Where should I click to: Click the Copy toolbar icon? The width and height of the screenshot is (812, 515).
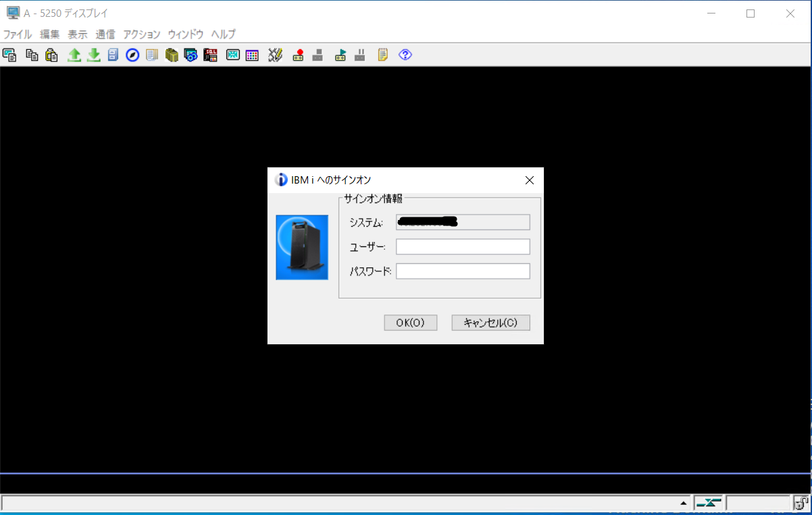coord(32,55)
